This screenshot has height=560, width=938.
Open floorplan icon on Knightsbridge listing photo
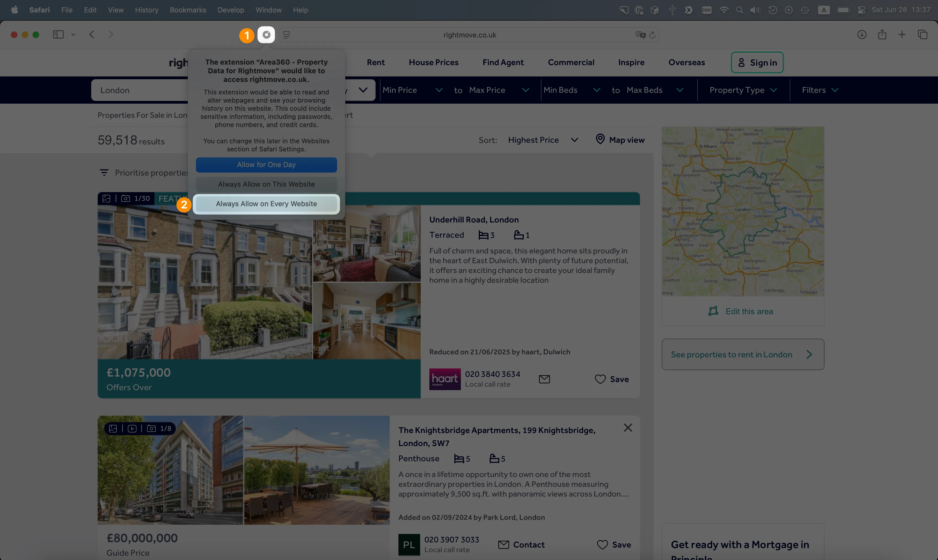pyautogui.click(x=113, y=428)
